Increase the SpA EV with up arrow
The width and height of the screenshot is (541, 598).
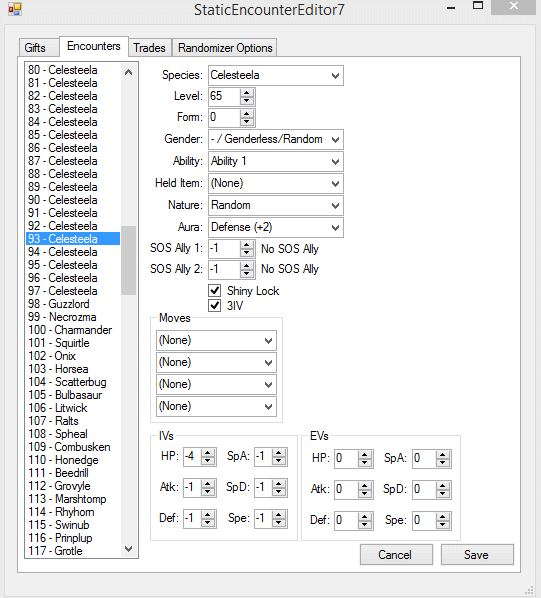[443, 455]
